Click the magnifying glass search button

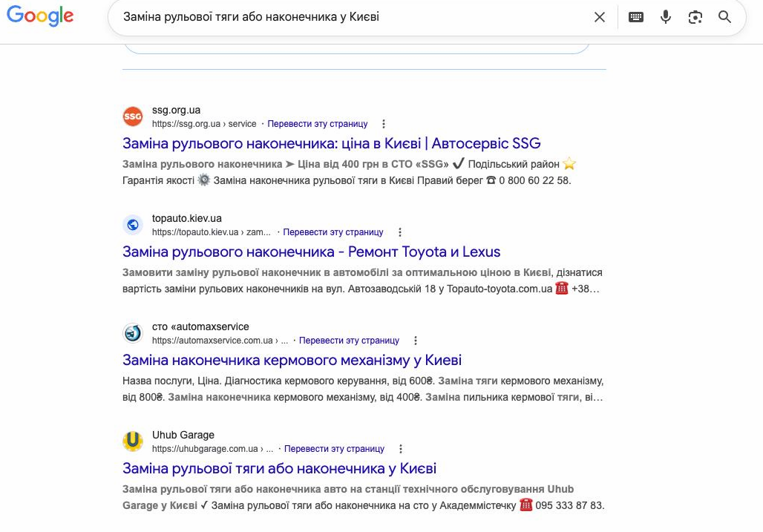[725, 17]
